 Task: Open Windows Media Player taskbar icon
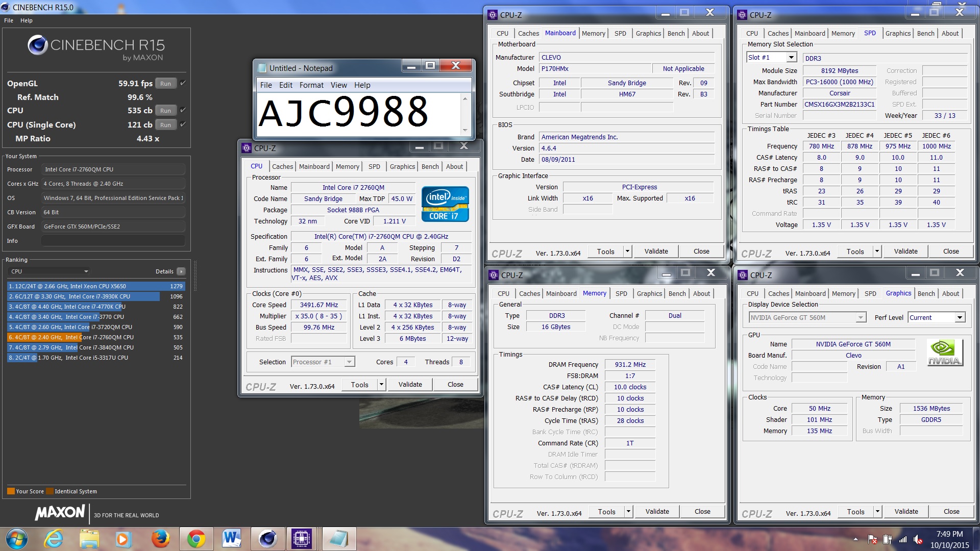coord(122,539)
